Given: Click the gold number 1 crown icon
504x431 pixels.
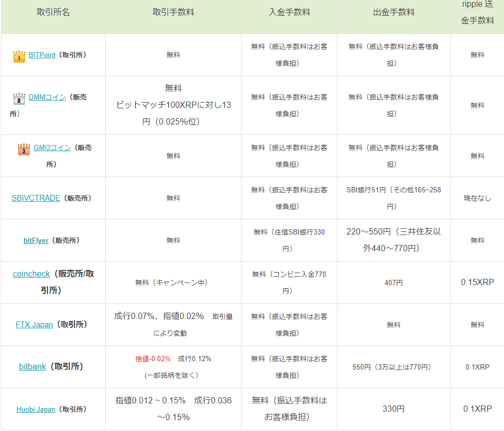Looking at the screenshot, I should coord(19,56).
